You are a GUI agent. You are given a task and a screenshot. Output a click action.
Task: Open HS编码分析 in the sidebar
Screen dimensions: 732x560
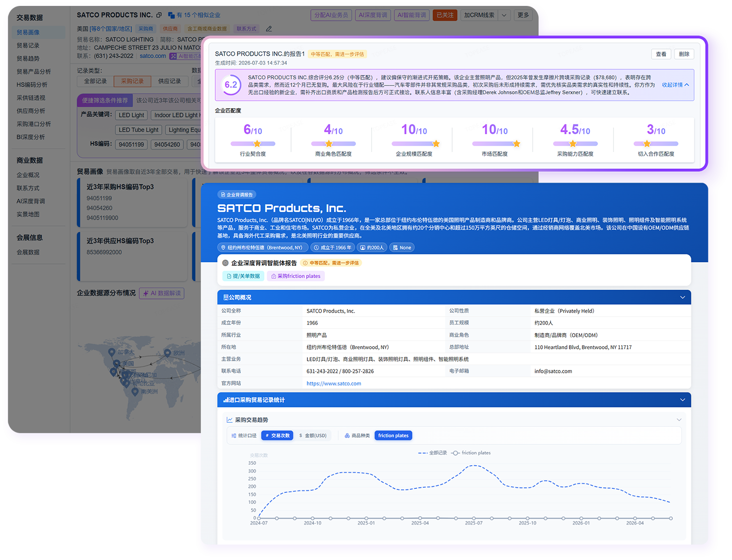click(x=32, y=85)
